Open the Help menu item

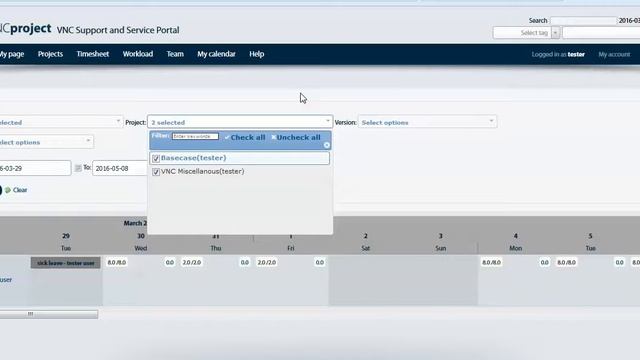257,54
